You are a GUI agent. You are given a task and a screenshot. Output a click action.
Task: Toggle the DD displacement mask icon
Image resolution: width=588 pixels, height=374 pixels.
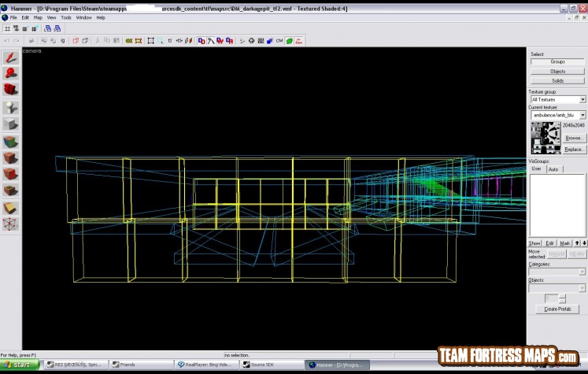202,41
